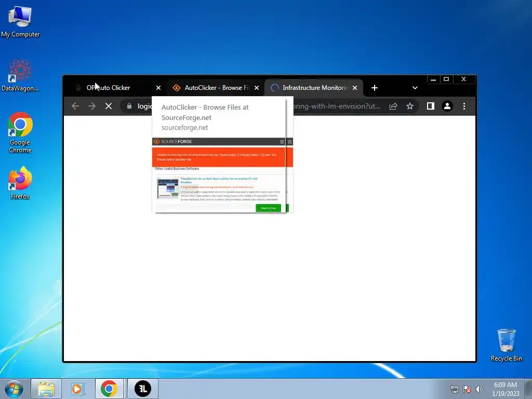The width and height of the screenshot is (532, 399).
Task: Switch to the OP Auto Clicker tab
Action: (116, 88)
